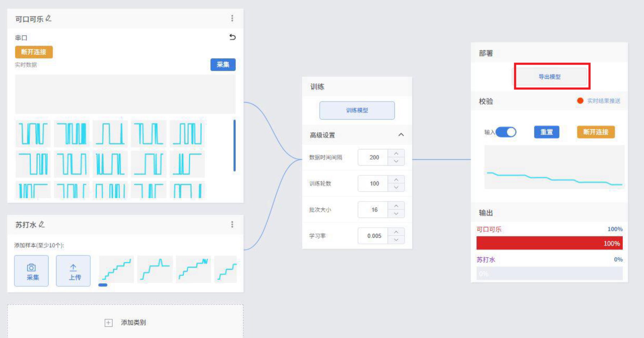The image size is (644, 338).
Task: Click the edit pencil next to 可口可乐
Action: (49, 18)
